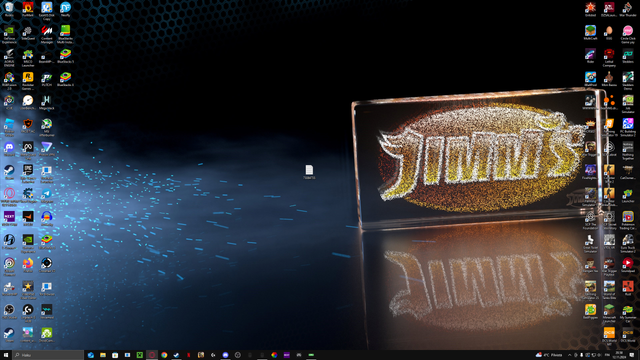This screenshot has width=640, height=360.
Task: Show hidden system tray icons
Action: click(x=569, y=355)
